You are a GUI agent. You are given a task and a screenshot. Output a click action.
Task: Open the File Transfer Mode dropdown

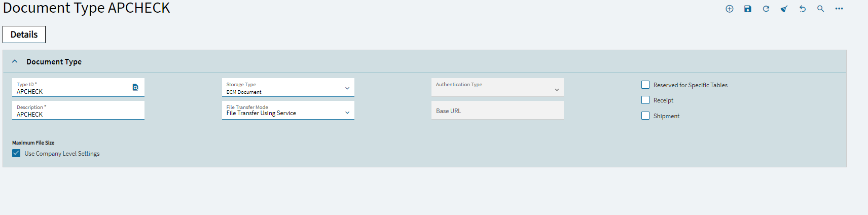tap(288, 110)
